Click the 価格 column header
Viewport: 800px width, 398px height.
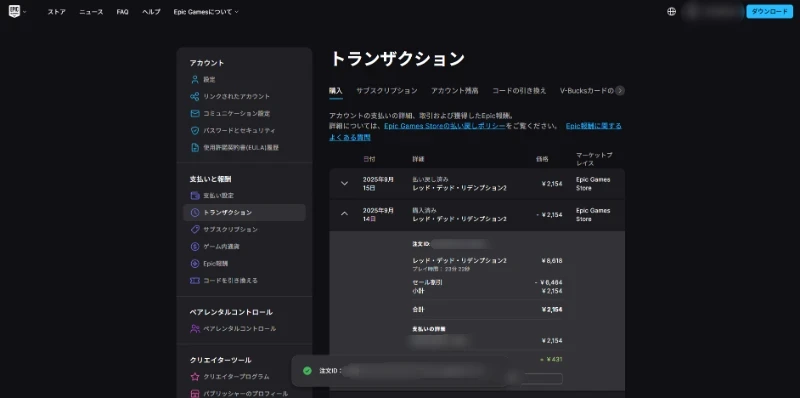coord(542,159)
